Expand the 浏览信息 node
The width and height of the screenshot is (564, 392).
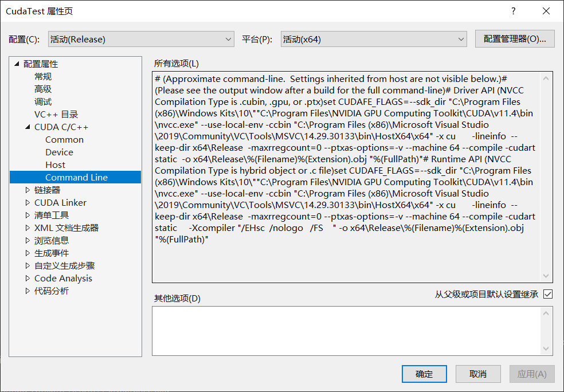pyautogui.click(x=28, y=240)
